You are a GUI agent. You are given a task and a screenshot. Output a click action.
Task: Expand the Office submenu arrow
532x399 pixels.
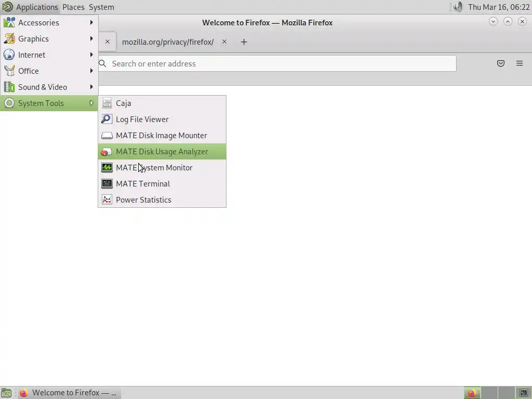[91, 71]
